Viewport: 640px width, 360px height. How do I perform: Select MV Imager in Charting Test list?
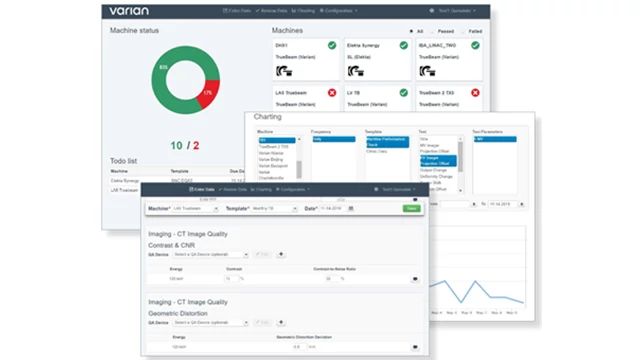429,145
